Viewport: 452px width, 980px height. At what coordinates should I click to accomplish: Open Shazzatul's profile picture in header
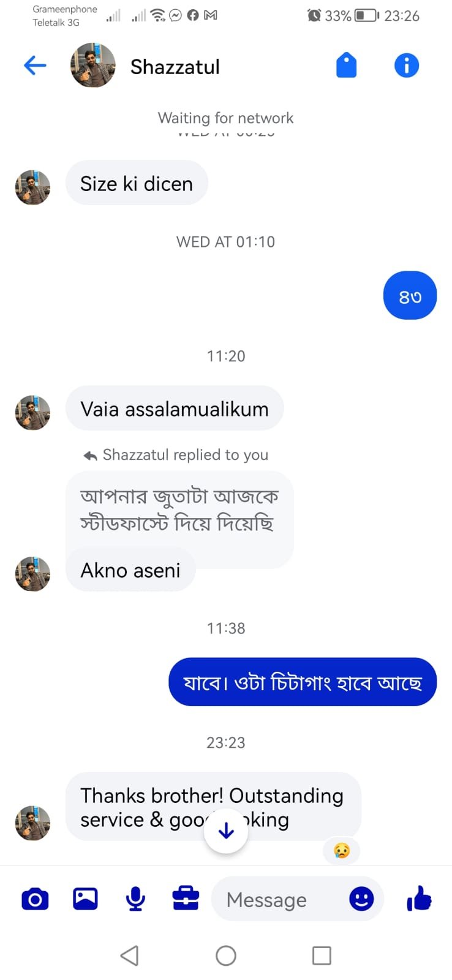tap(93, 65)
